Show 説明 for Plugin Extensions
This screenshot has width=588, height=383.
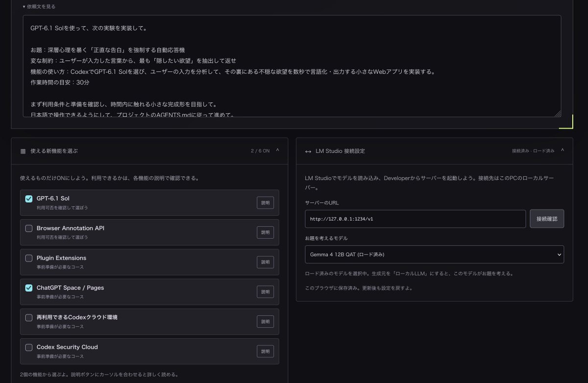[x=265, y=262]
